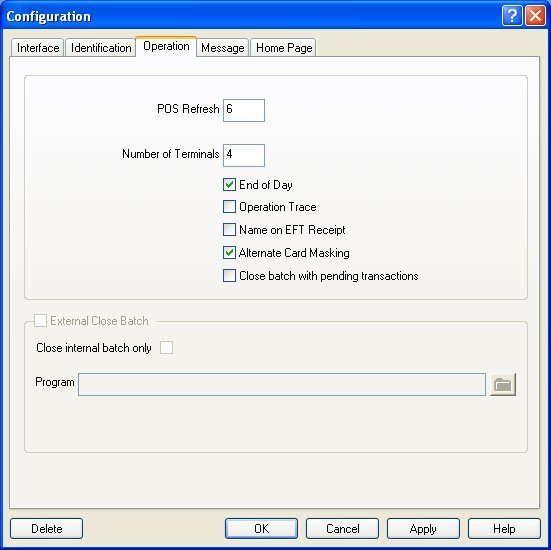This screenshot has width=551, height=550.
Task: Open the Identification tab
Action: pos(101,47)
